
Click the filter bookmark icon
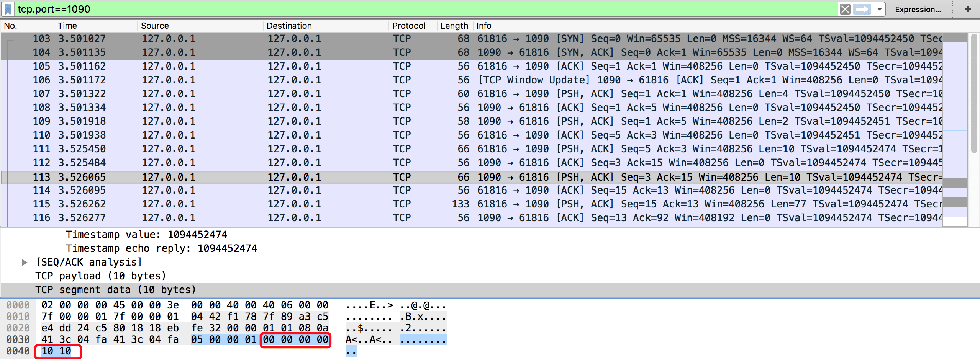pos(8,9)
